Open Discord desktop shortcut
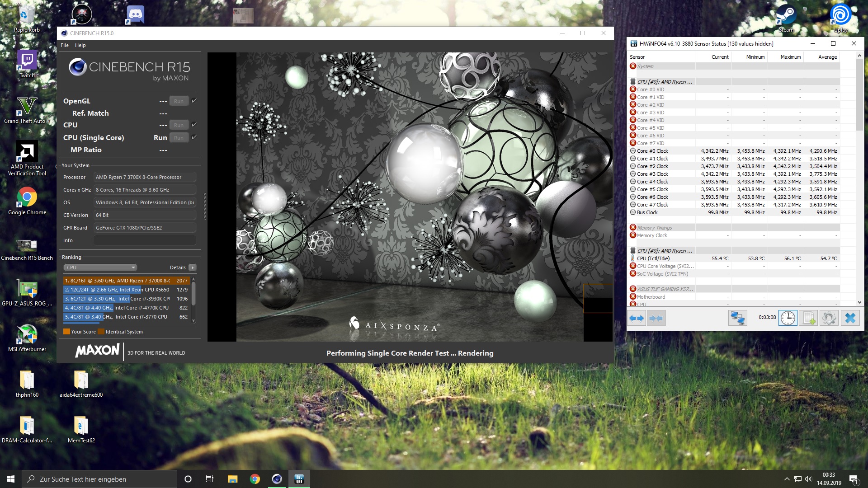The image size is (868, 488). click(x=135, y=14)
